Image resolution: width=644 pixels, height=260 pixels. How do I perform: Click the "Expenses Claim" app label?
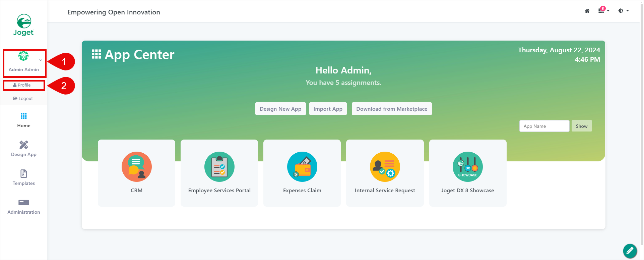pos(302,190)
